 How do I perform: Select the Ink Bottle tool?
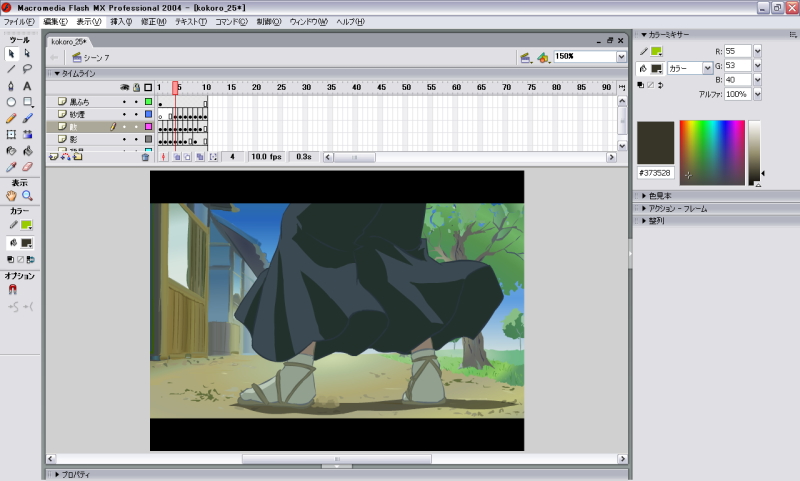pos(11,151)
